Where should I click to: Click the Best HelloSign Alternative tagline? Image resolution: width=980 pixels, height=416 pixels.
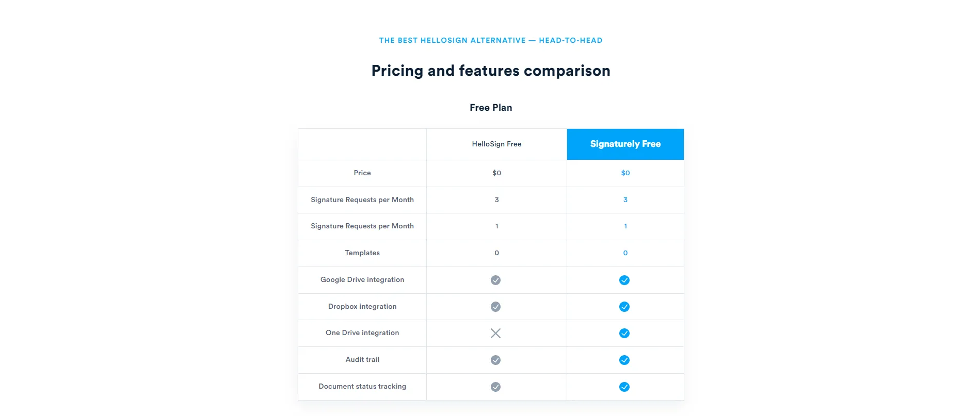pos(491,40)
